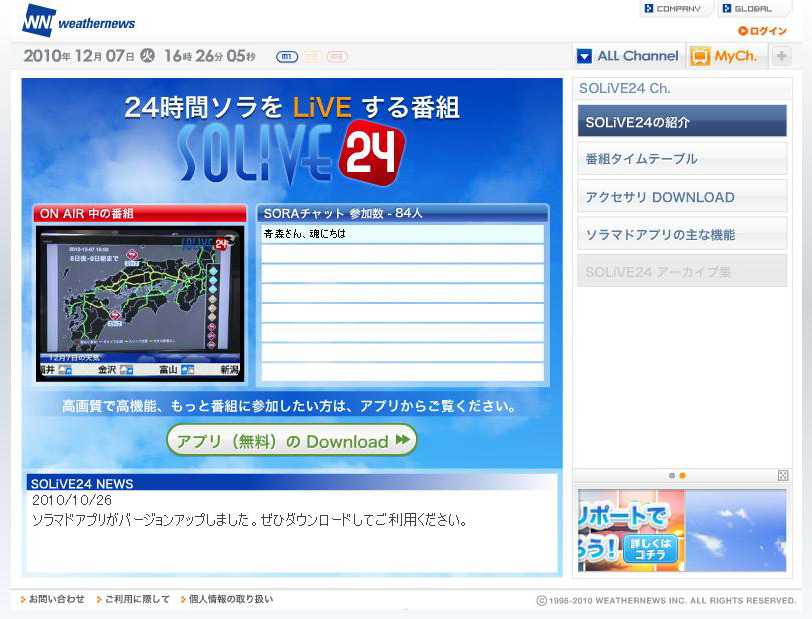
Task: Click the 24時間ソラを LiVE する番組 headline
Action: pos(292,108)
